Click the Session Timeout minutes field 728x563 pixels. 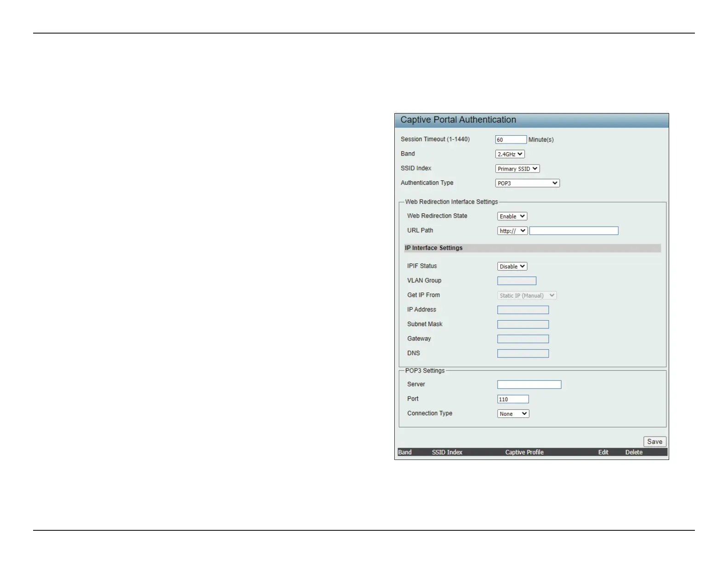[511, 139]
